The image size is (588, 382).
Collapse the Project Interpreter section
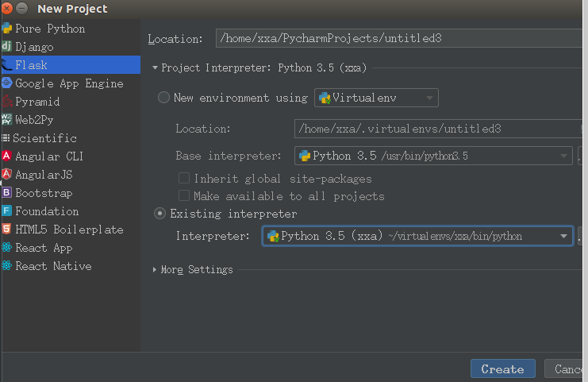pos(155,68)
